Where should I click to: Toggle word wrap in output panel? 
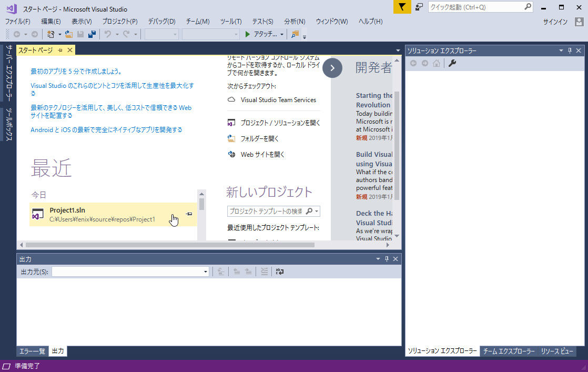tap(280, 272)
